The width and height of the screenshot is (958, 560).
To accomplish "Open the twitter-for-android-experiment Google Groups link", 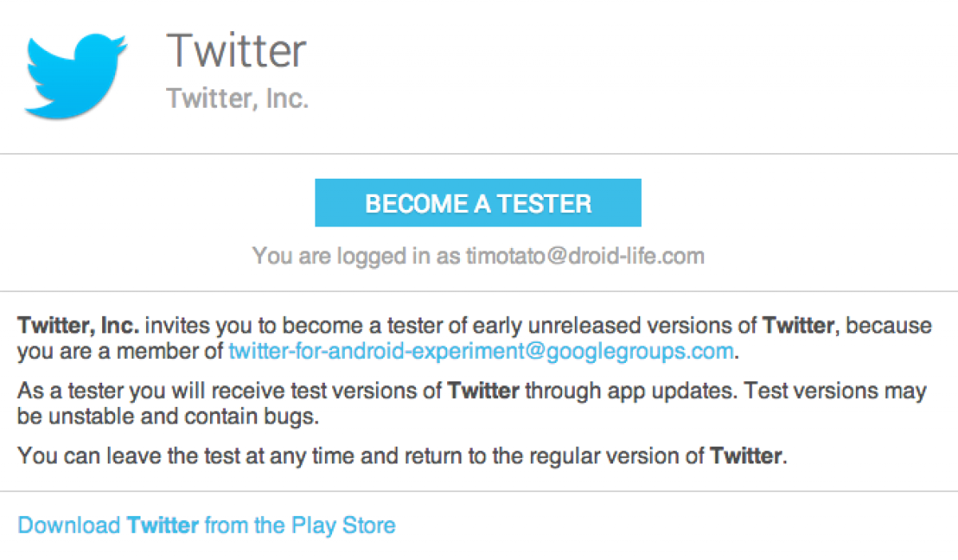I will tap(481, 351).
